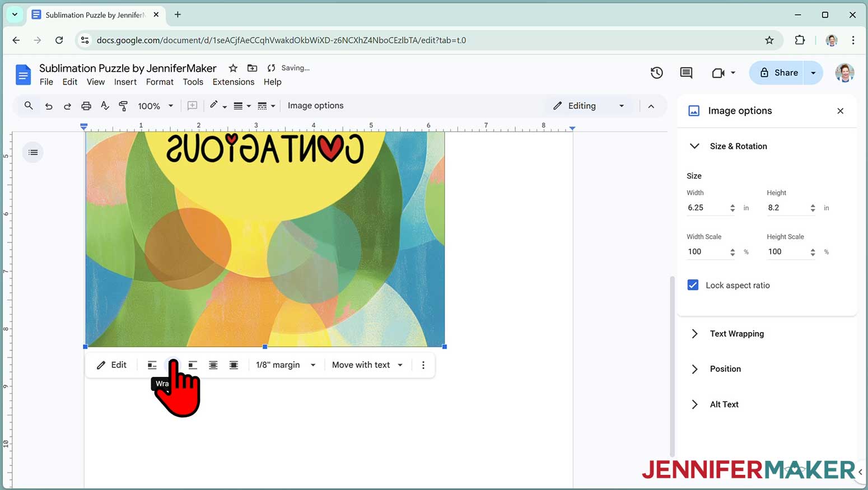Open the border weight icon
The image size is (868, 490).
point(238,106)
